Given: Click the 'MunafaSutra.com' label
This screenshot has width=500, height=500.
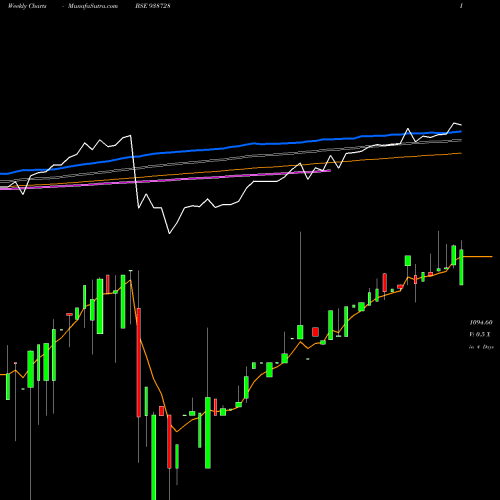Looking at the screenshot, I should pos(93,6).
